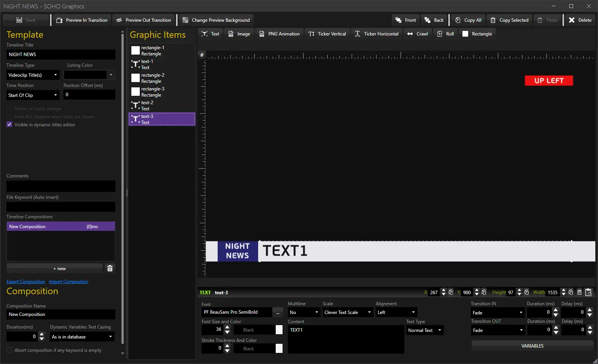Add a Crawl graphic item
This screenshot has width=598, height=364.
(417, 34)
